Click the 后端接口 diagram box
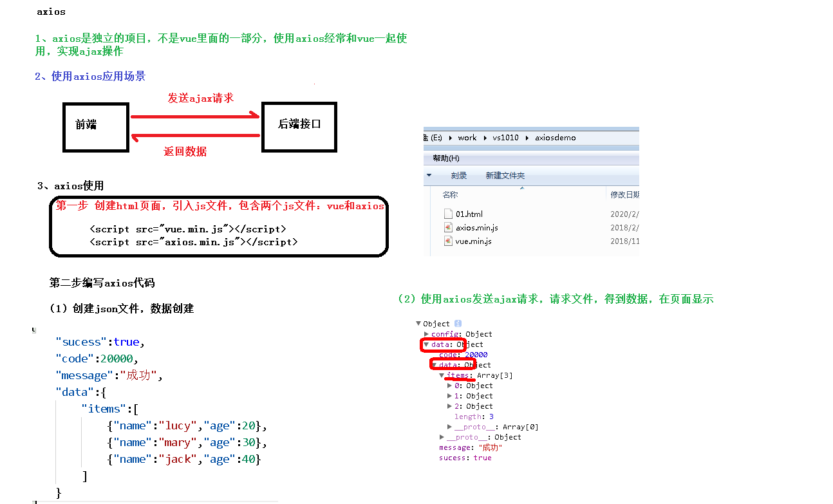The image size is (833, 504). click(x=299, y=126)
